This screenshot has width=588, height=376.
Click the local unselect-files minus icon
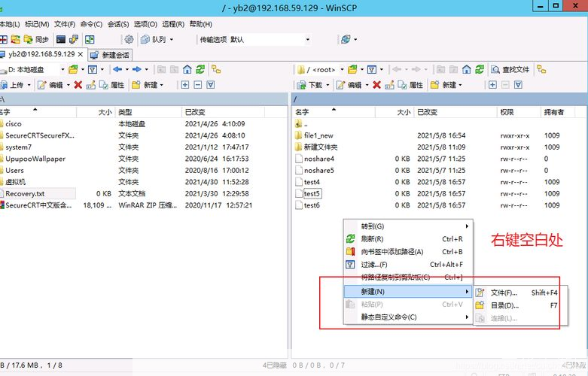(197, 85)
